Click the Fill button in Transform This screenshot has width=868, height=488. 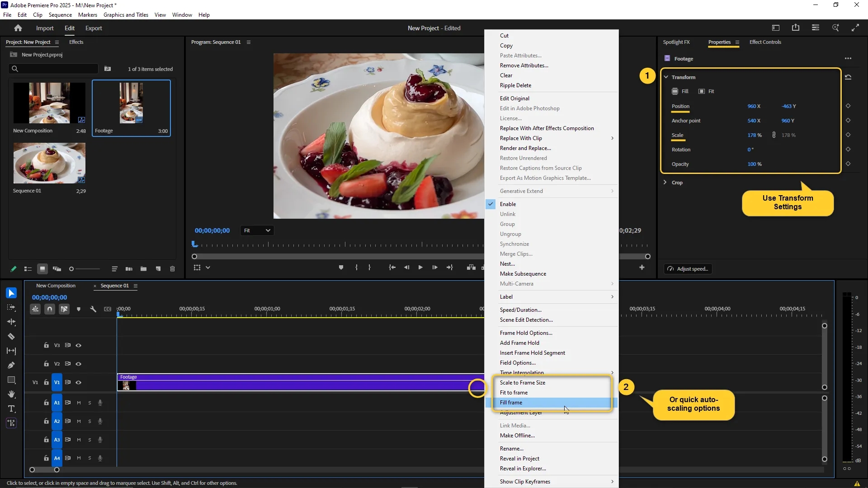[680, 91]
